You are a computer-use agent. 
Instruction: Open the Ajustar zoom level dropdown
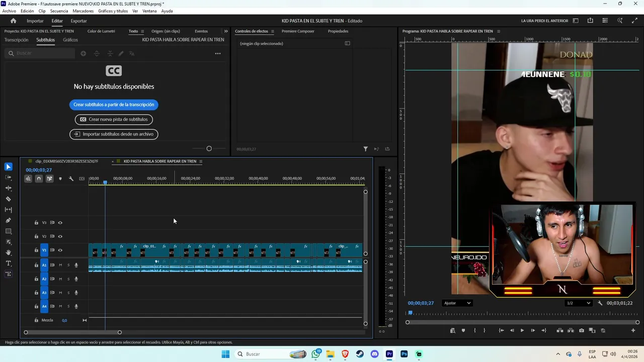pos(457,303)
